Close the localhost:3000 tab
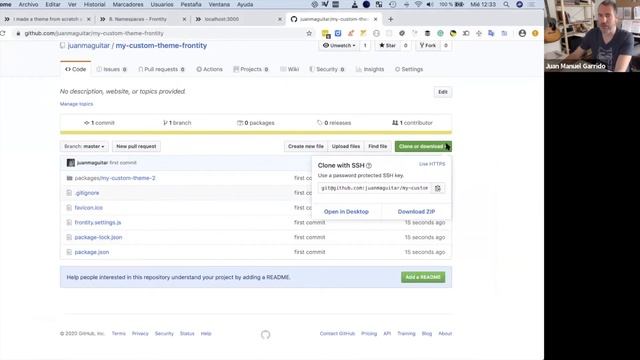The image size is (640, 360). (280, 19)
